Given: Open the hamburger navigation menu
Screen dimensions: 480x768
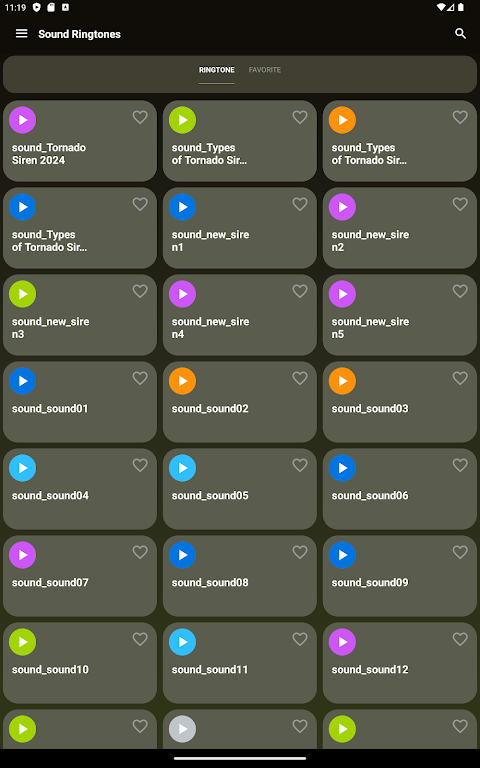Looking at the screenshot, I should click(22, 33).
